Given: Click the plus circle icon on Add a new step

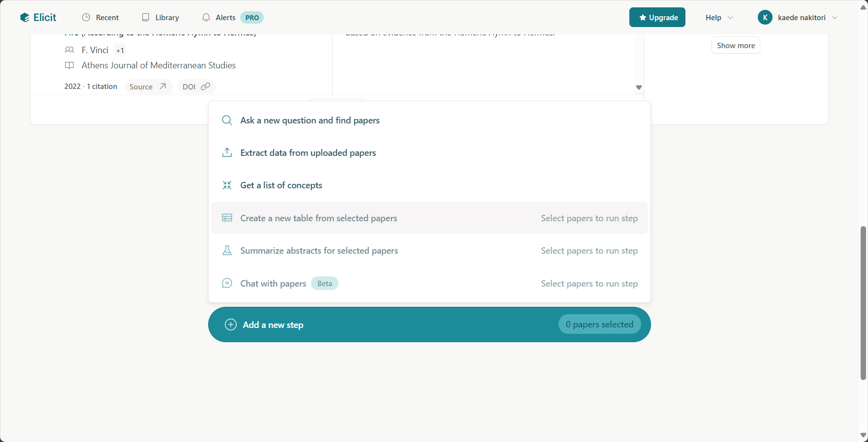Looking at the screenshot, I should click(231, 324).
